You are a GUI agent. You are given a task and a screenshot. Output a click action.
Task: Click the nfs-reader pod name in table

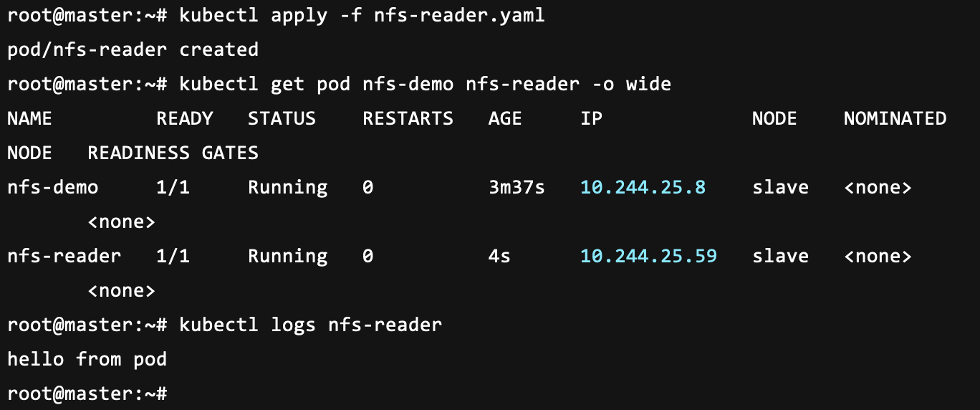coord(64,257)
